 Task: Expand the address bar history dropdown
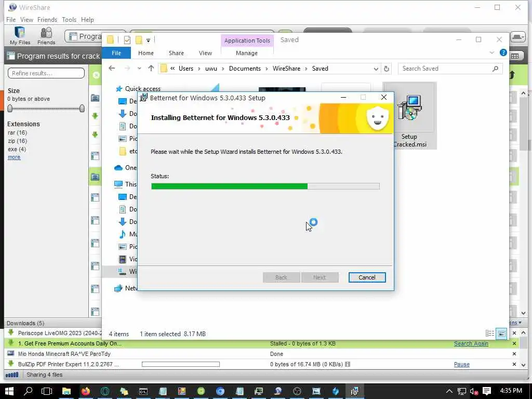[x=376, y=69]
